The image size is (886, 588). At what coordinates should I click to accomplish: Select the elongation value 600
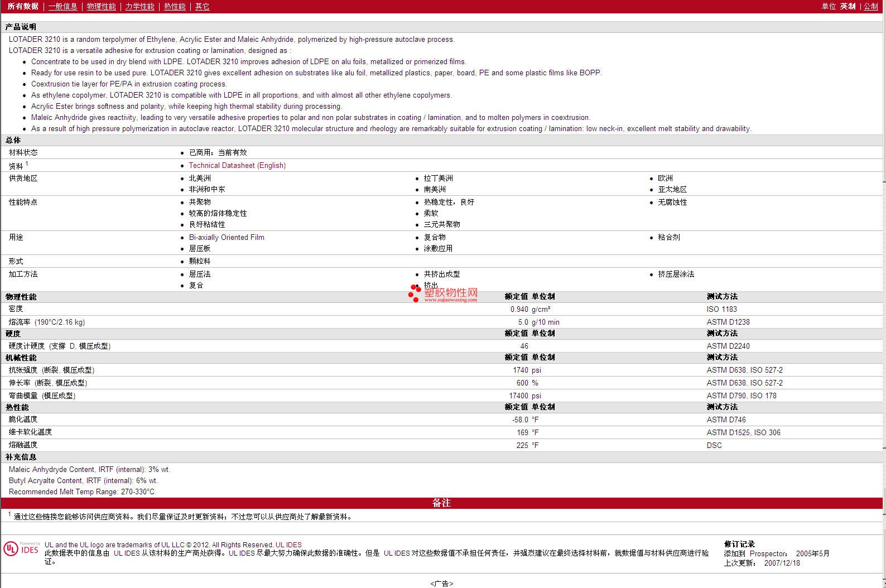click(x=522, y=383)
